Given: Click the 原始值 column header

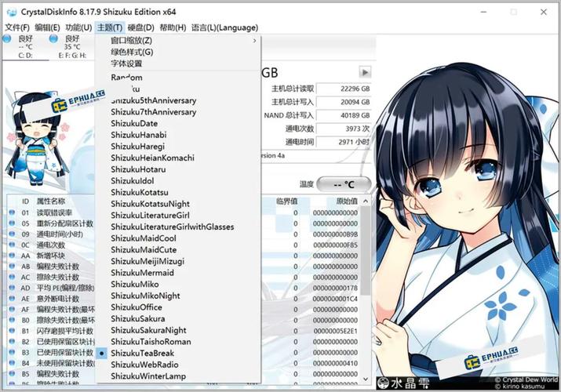Looking at the screenshot, I should point(346,201).
